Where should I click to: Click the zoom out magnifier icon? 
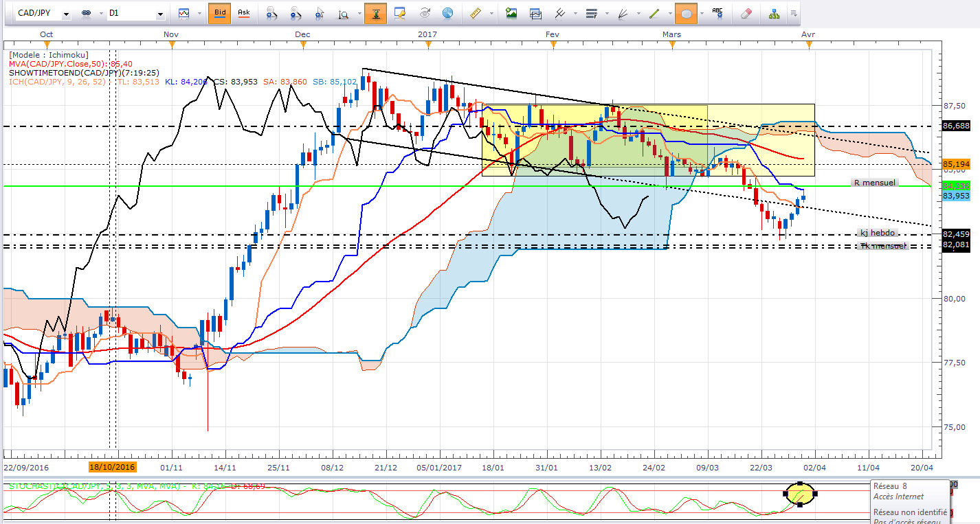coord(296,14)
